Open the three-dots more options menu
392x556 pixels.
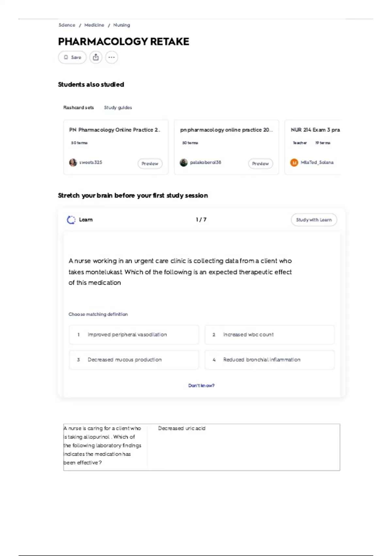coord(111,57)
